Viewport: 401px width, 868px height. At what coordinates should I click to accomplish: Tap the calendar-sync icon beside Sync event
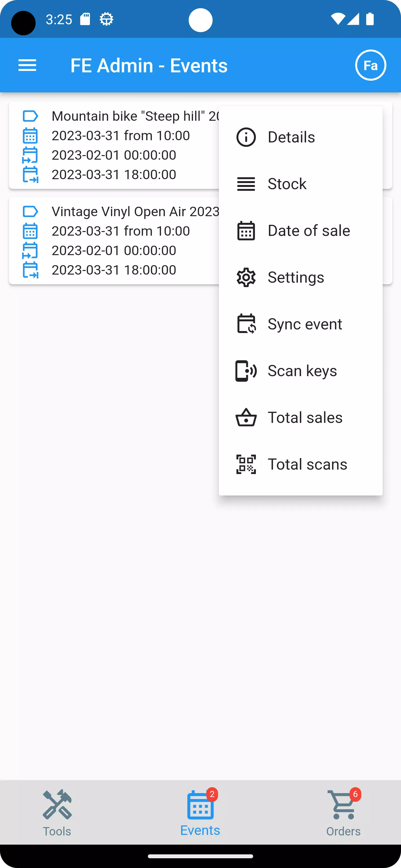click(246, 324)
